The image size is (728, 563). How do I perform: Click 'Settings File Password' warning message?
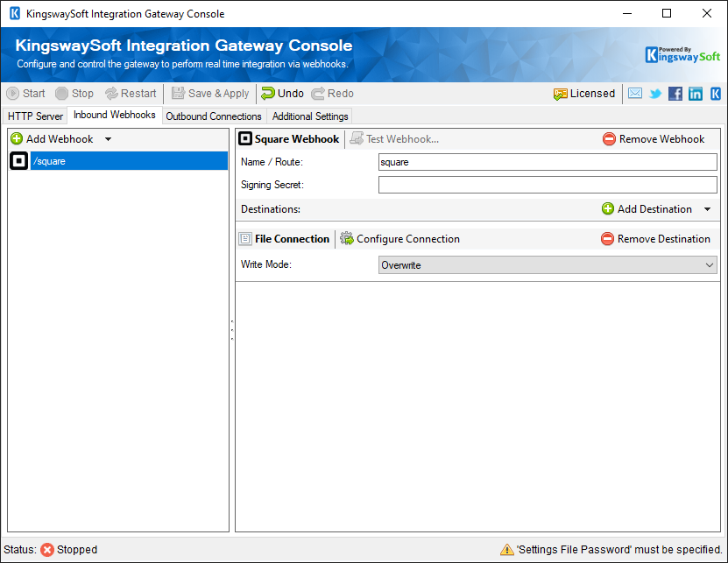coord(620,550)
